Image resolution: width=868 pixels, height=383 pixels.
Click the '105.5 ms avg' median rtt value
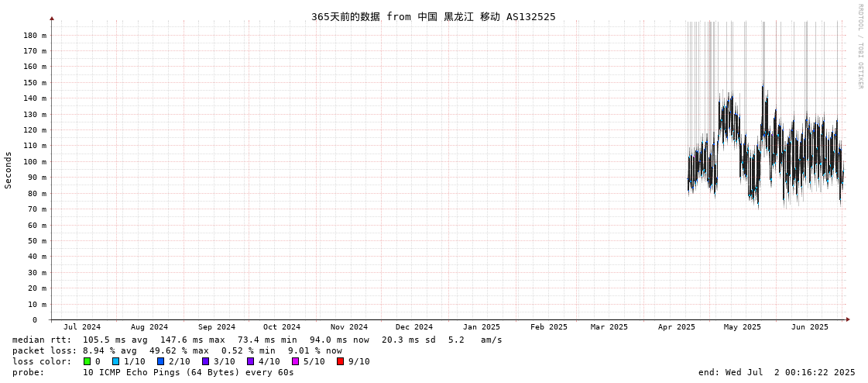pyautogui.click(x=115, y=340)
